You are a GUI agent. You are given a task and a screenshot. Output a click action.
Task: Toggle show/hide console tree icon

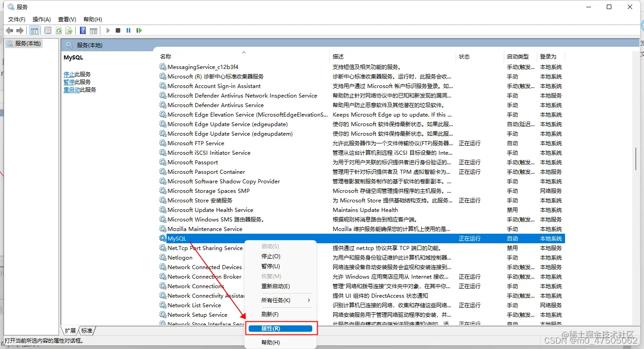(34, 30)
